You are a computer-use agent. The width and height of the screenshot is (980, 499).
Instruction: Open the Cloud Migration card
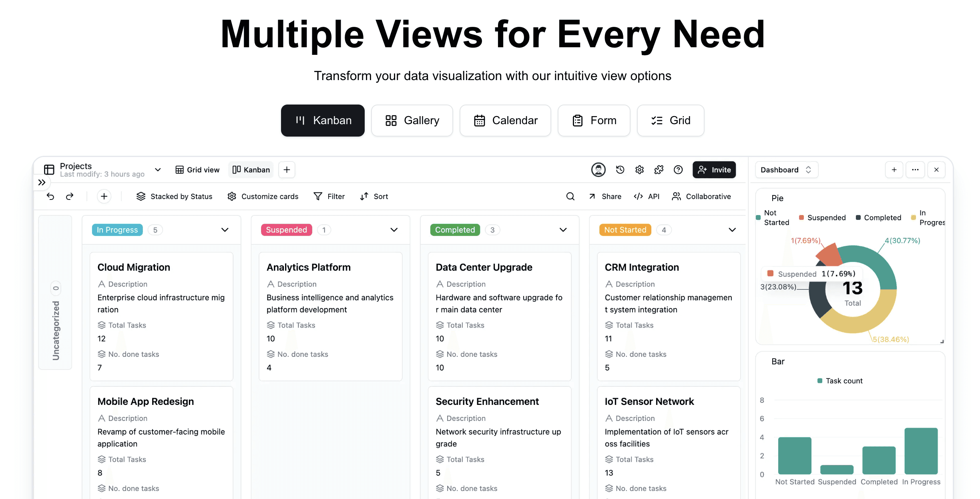[134, 267]
